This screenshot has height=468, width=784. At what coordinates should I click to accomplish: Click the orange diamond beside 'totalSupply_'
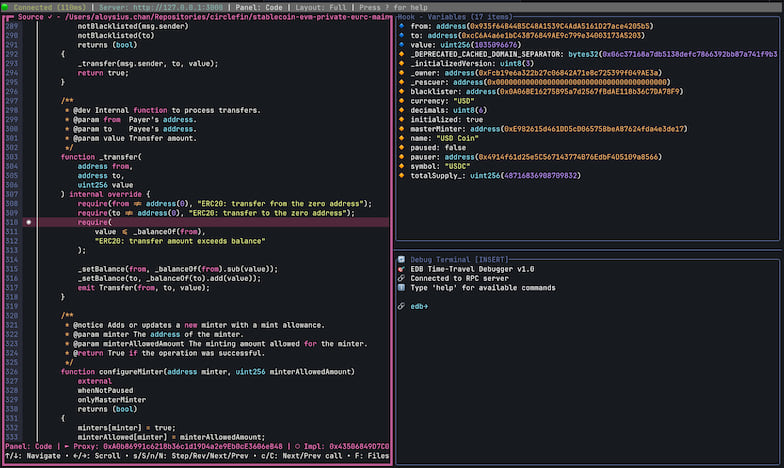[401, 175]
